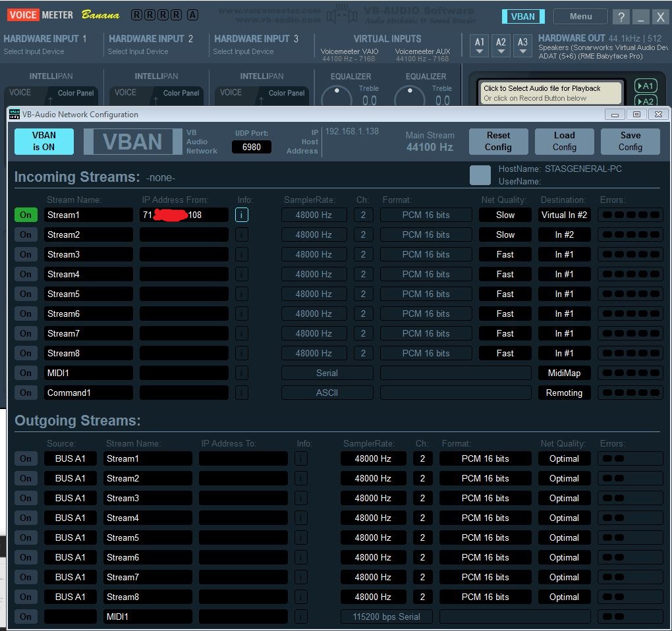This screenshot has height=631, width=672.
Task: Click the Voicemeeter Banana logo
Action: click(63, 15)
